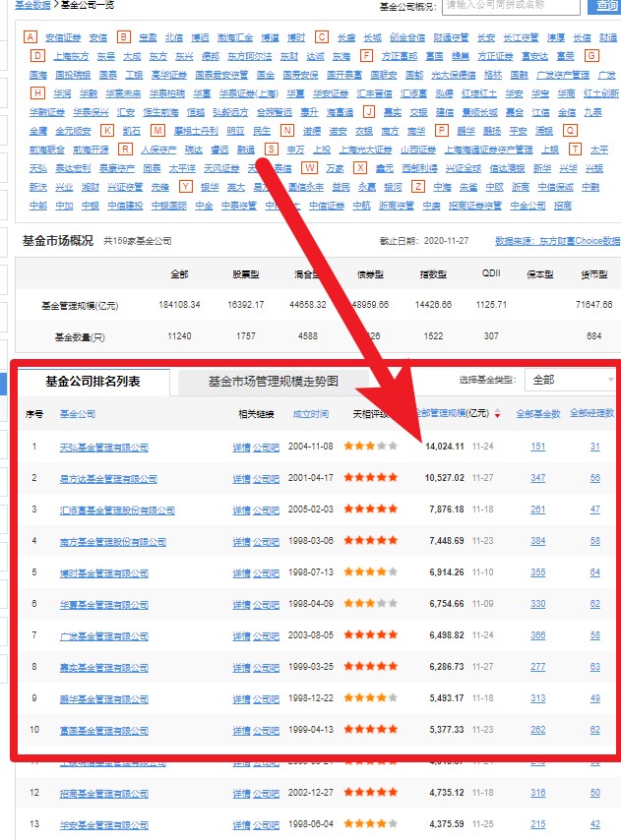Open 鹏华基金管理有限公司 in the ranking table
621x840 pixels.
[104, 699]
